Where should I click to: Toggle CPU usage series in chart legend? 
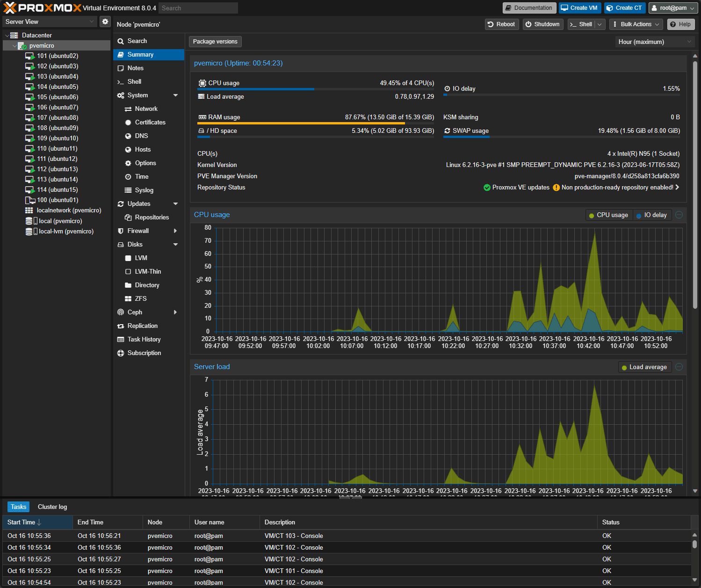tap(608, 215)
